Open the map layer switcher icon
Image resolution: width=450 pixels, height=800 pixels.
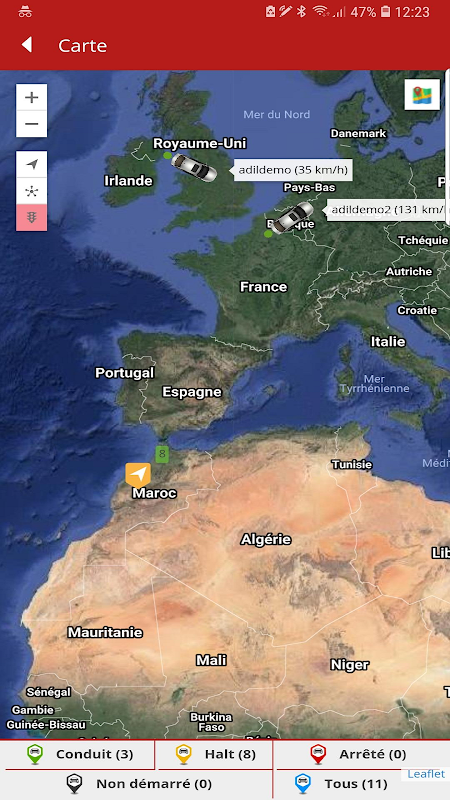(422, 94)
